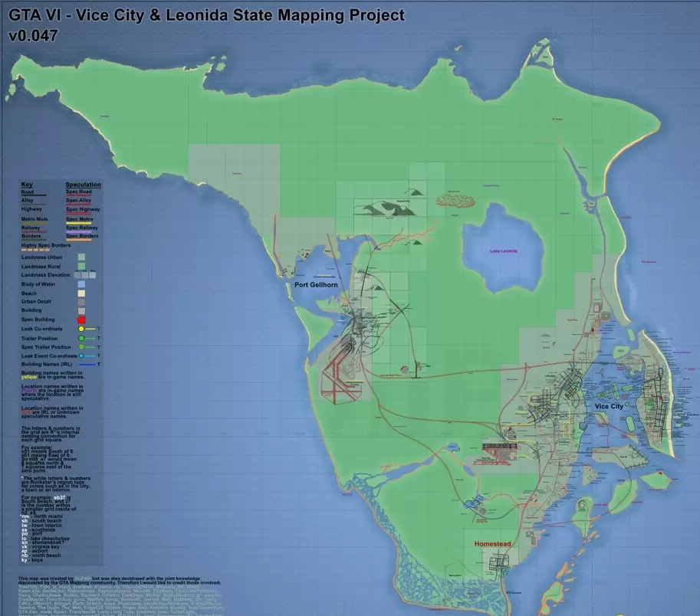700x616 pixels.
Task: Click the Landmass Urban swatch
Action: [x=81, y=257]
